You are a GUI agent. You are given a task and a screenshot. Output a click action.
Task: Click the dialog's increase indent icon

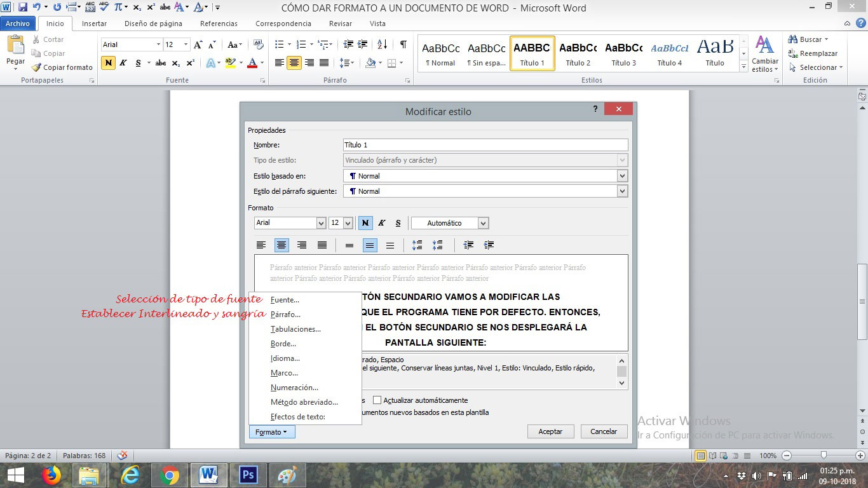[x=489, y=245]
